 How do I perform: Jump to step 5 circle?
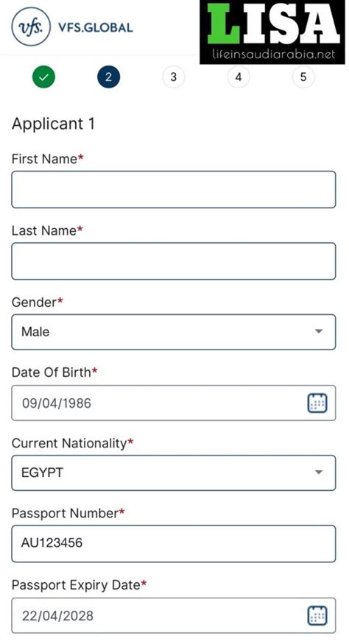click(303, 77)
